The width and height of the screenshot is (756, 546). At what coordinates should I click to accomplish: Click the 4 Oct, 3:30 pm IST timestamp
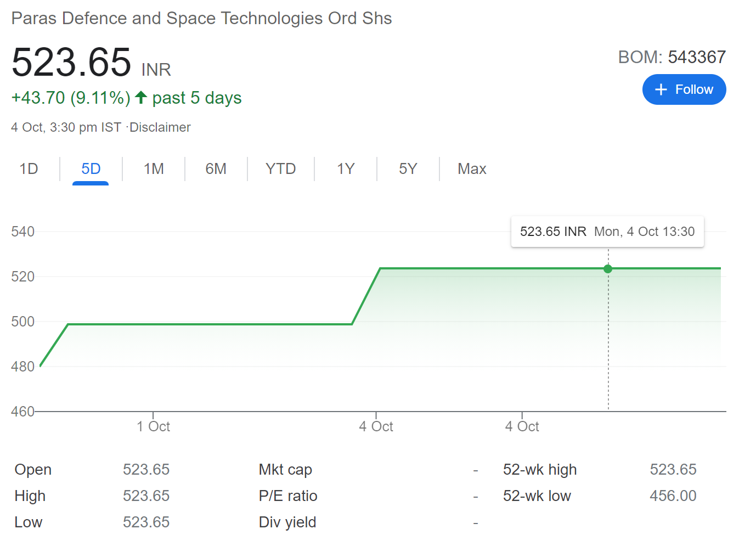[x=66, y=127]
